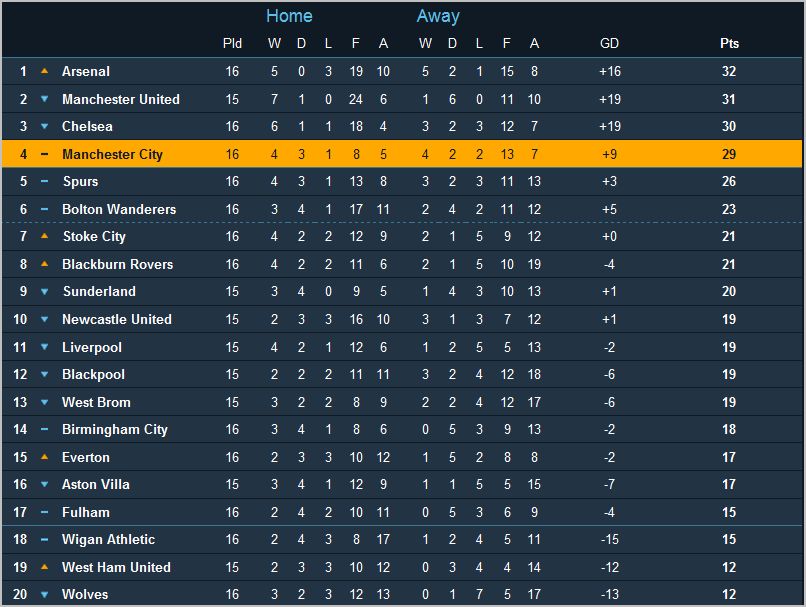Click the up arrow beside Blackburn Rovers
The height and width of the screenshot is (607, 806).
[x=44, y=264]
